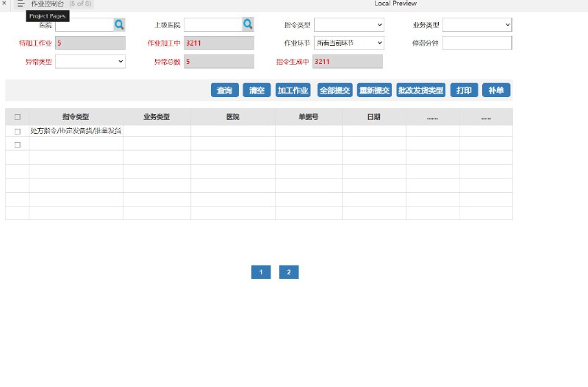Click the 加工作业 button
The height and width of the screenshot is (387, 588).
point(293,90)
